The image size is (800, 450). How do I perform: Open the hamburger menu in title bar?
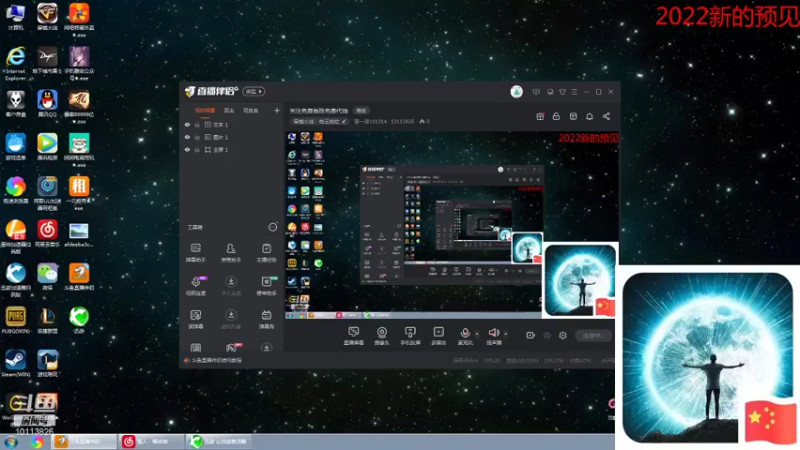tap(574, 92)
